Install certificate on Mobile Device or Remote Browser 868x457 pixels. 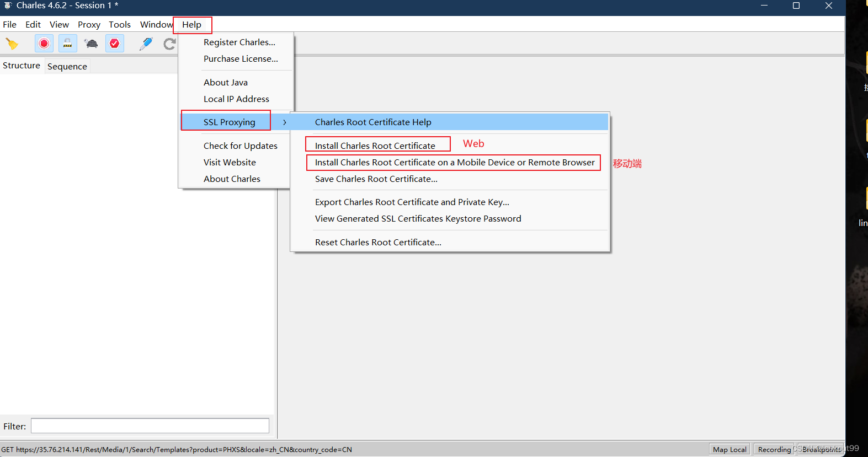tap(455, 163)
